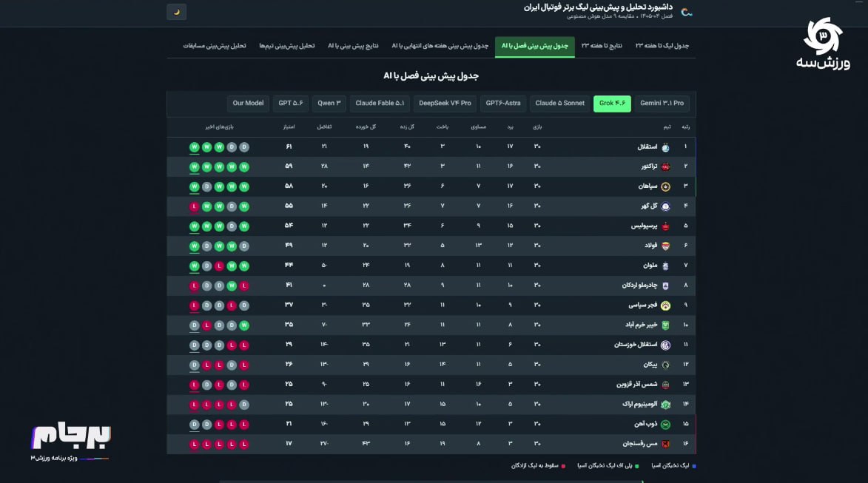Click the Foolad (فولاد) team logo
868x483 pixels.
click(x=665, y=246)
